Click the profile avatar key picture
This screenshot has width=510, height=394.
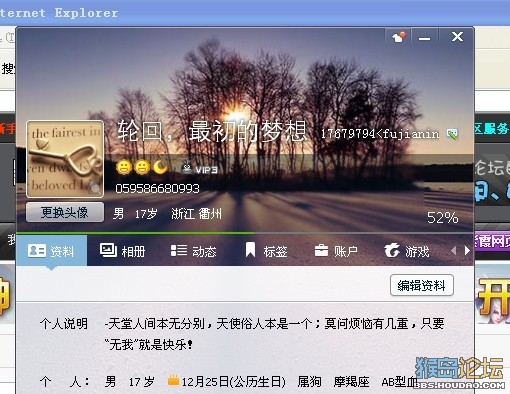tap(65, 159)
